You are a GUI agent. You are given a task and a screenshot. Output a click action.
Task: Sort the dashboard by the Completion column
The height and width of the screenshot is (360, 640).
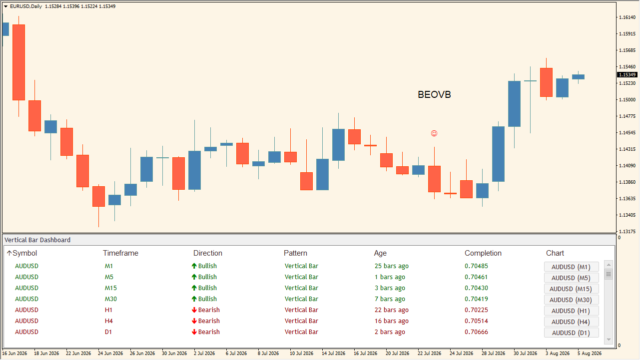[483, 253]
